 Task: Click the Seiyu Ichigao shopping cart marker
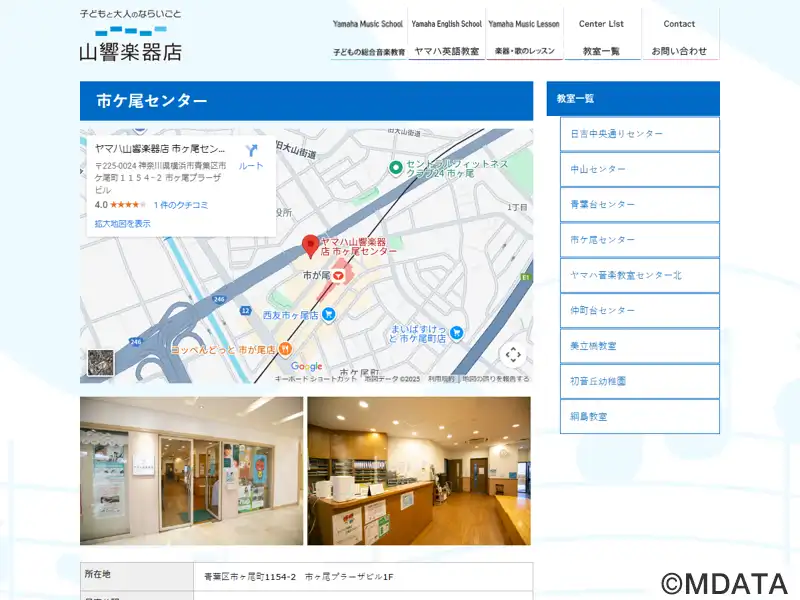pos(329,314)
